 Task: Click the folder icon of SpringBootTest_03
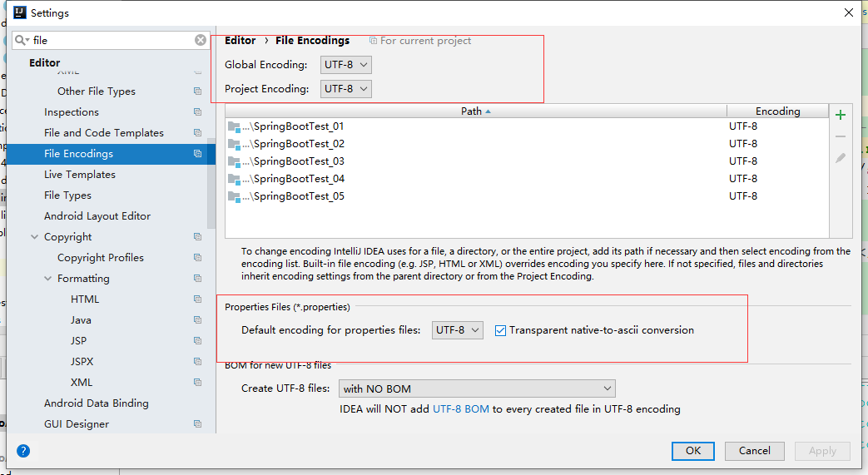point(234,161)
